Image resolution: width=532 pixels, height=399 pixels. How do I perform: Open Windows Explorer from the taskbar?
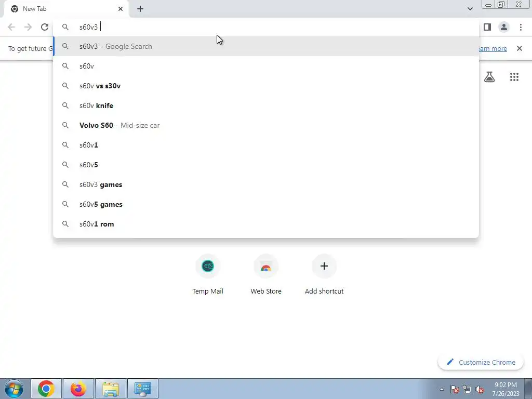point(111,389)
